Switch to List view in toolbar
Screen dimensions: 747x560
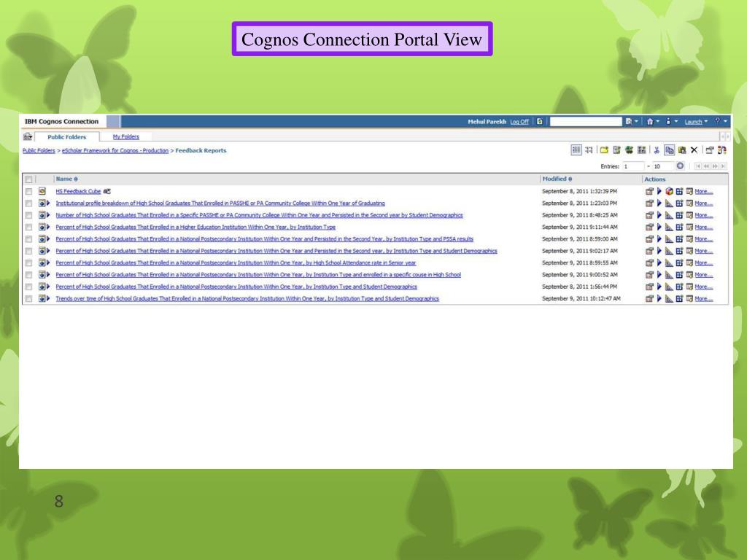click(x=576, y=150)
